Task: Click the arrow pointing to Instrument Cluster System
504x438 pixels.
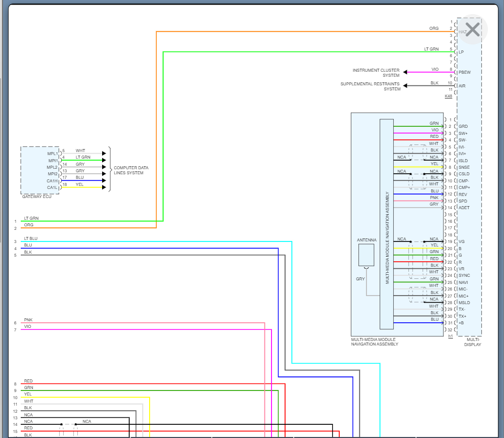Action: [405, 72]
